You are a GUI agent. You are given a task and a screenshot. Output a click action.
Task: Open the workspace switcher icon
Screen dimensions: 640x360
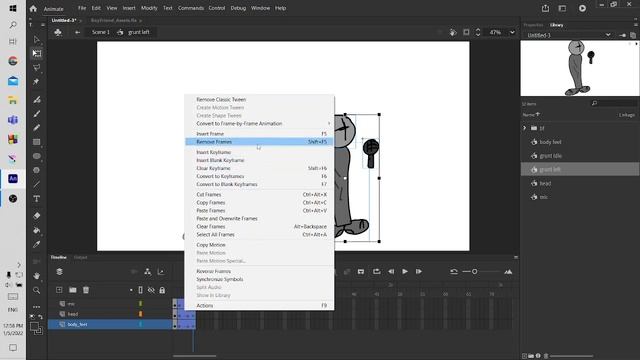pyautogui.click(x=562, y=8)
